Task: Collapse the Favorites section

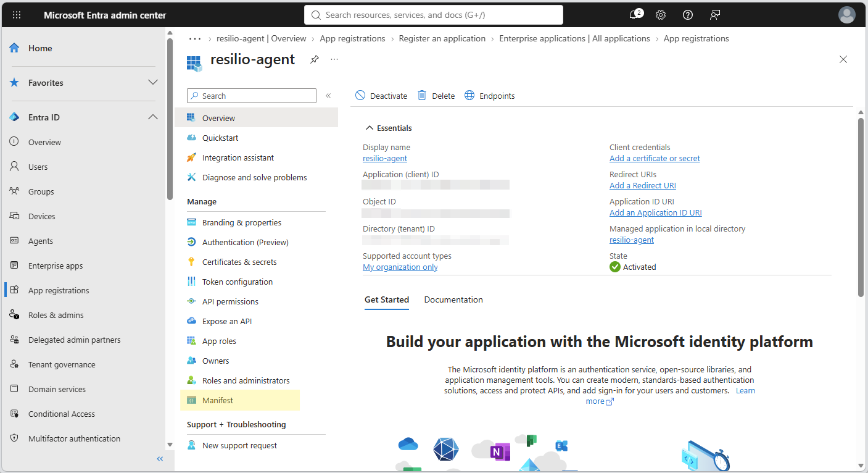Action: pyautogui.click(x=153, y=83)
